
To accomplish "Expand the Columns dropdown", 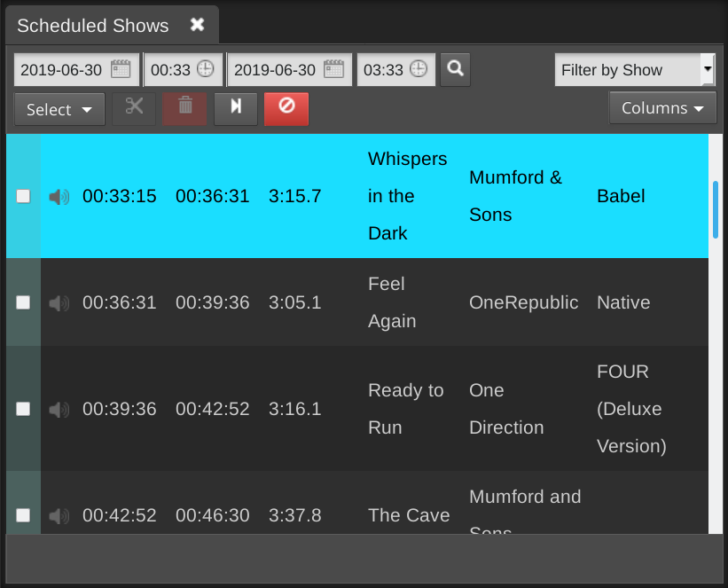I will click(662, 108).
